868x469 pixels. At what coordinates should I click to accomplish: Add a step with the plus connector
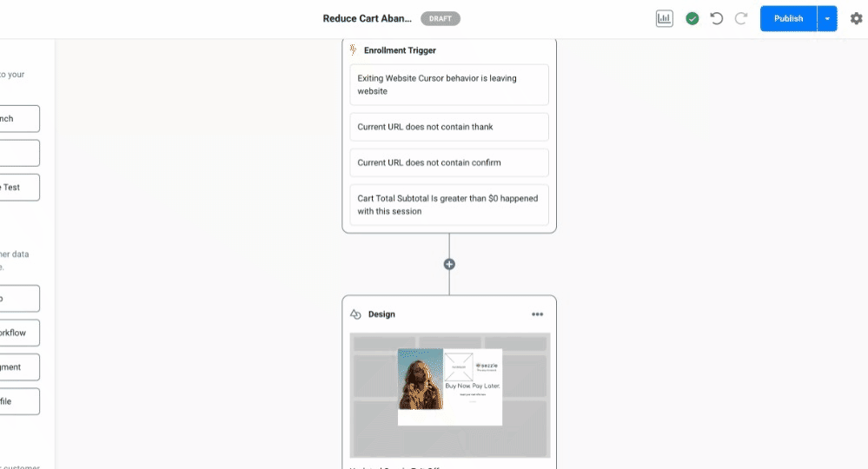pos(449,264)
